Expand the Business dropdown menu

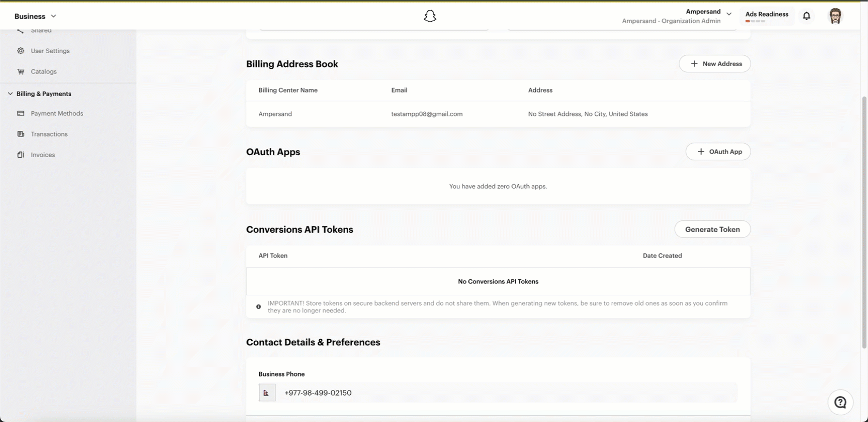(35, 16)
